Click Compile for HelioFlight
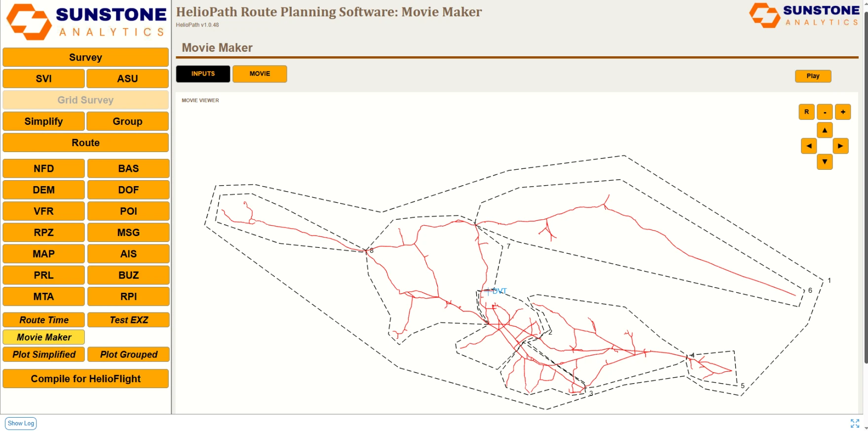 [x=85, y=379]
